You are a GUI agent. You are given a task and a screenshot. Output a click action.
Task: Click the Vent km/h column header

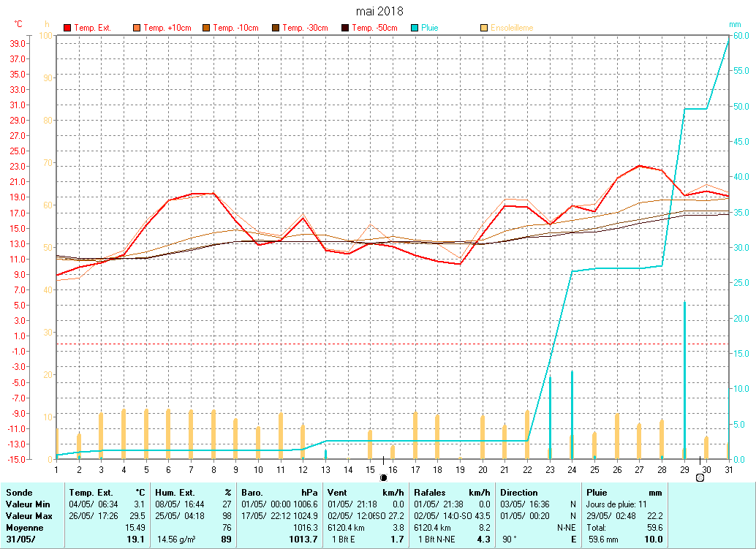366,493
